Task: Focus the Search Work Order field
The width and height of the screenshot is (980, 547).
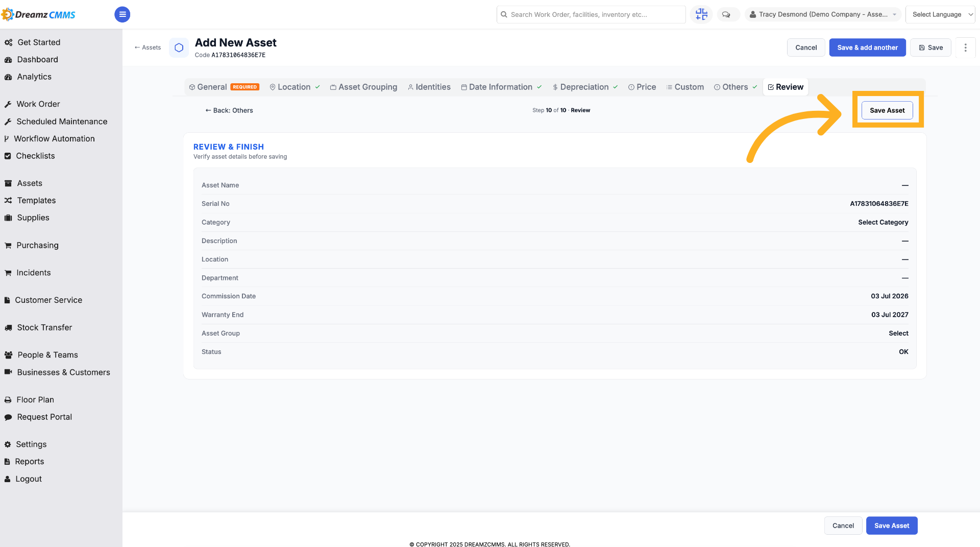Action: pos(591,14)
